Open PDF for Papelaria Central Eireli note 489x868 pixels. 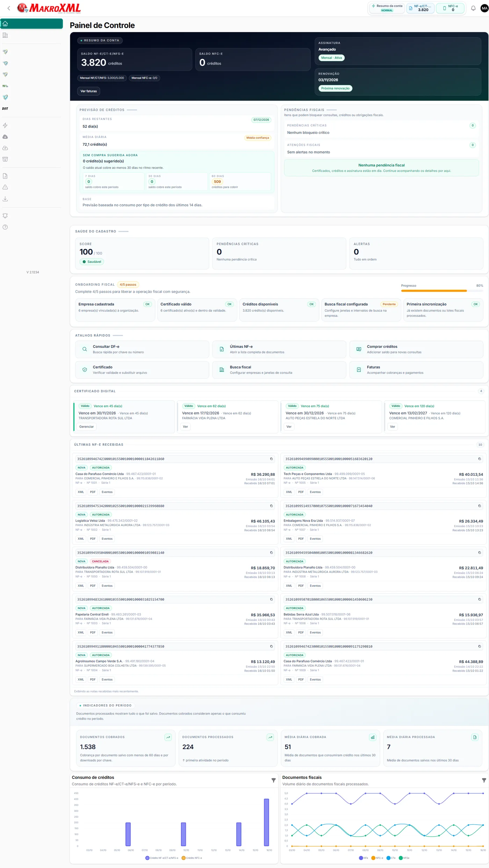(93, 632)
